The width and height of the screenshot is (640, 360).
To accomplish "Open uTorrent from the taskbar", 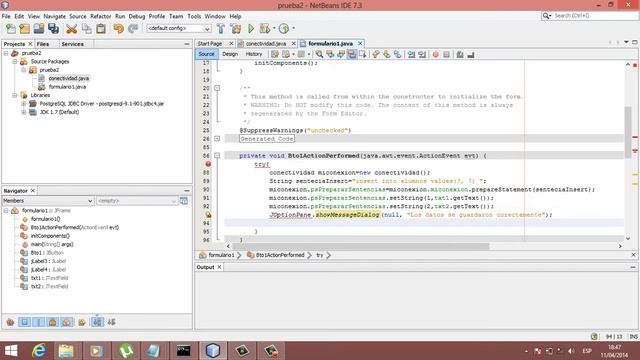I will point(127,351).
